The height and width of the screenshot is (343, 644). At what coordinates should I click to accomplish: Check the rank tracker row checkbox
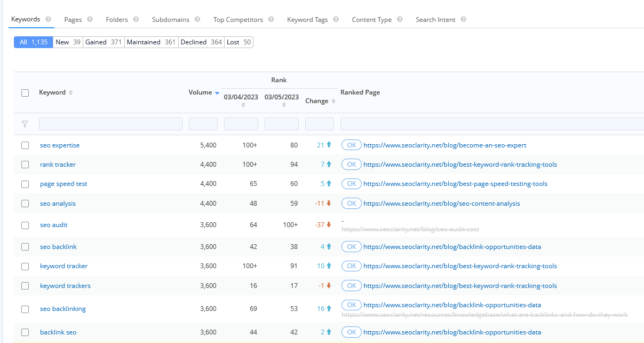tap(25, 165)
